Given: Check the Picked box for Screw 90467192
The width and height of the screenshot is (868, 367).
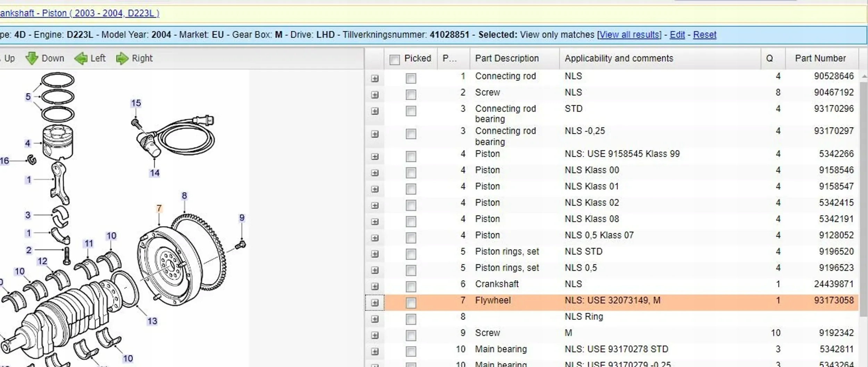Looking at the screenshot, I should coord(411,94).
